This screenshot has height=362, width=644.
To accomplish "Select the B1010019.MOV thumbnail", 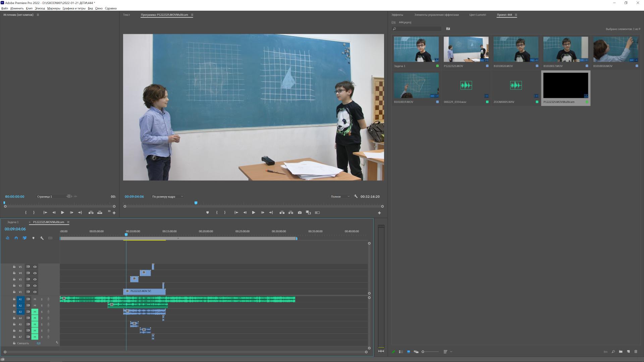I will pyautogui.click(x=416, y=85).
